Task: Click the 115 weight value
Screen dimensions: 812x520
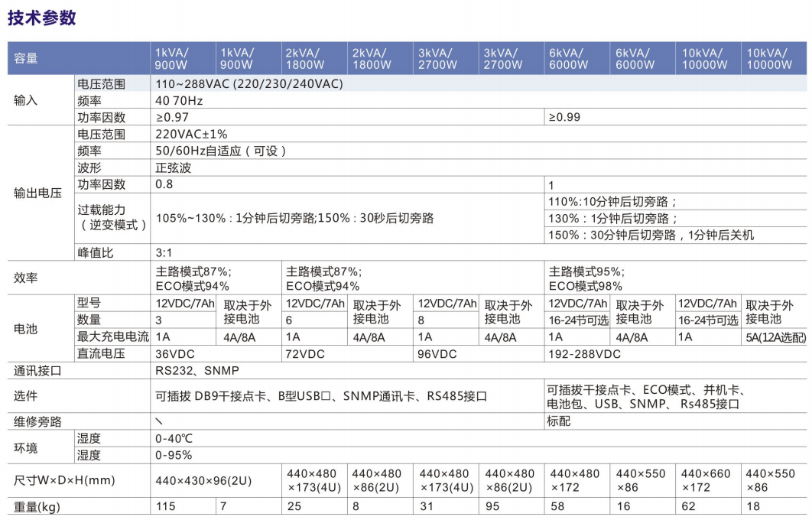Action: pos(166,506)
